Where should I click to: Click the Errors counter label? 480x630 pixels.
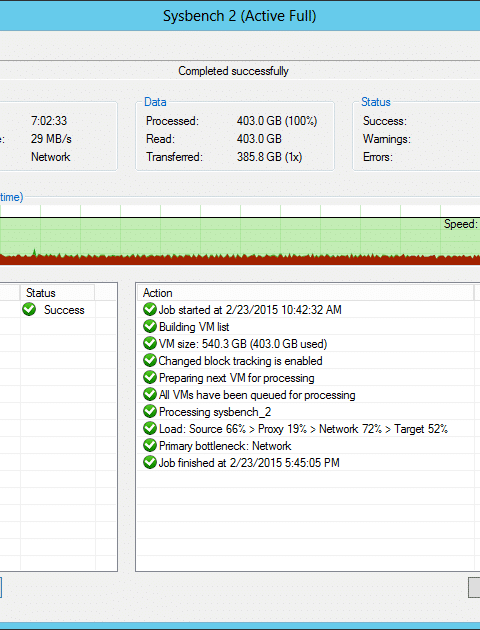378,157
